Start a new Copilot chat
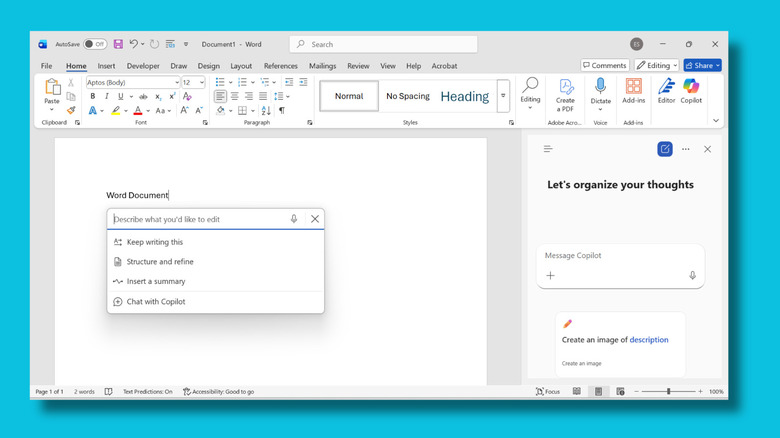The height and width of the screenshot is (438, 780). [x=665, y=149]
